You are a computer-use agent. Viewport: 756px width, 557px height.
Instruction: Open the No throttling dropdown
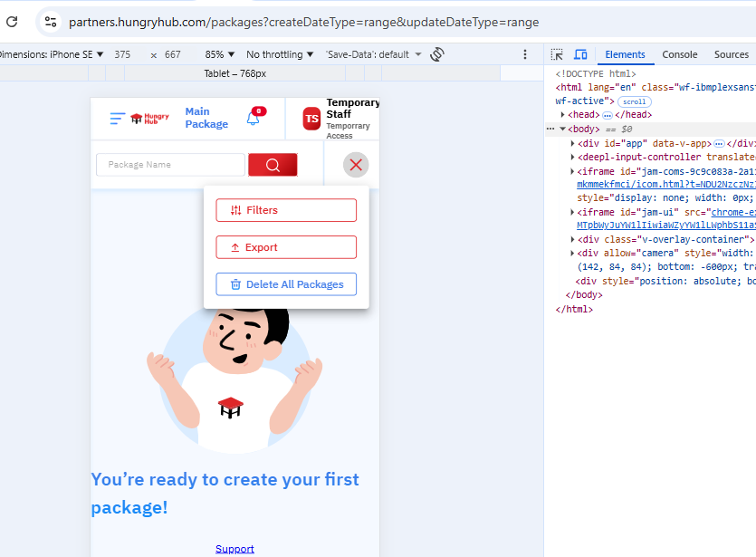point(281,54)
